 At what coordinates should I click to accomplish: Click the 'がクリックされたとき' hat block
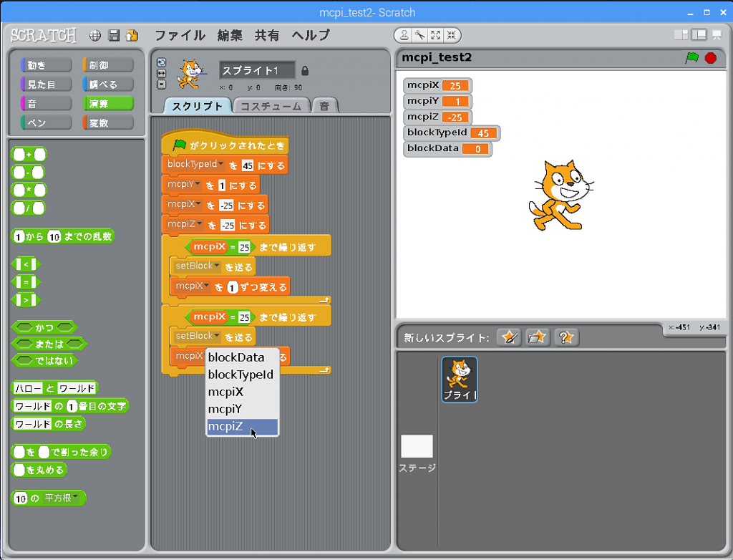point(225,144)
